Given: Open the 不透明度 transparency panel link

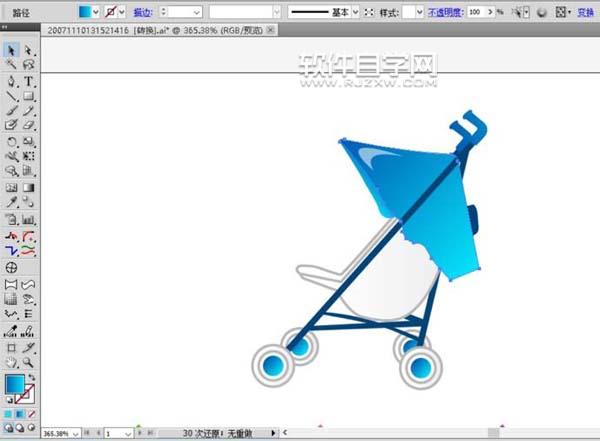Looking at the screenshot, I should [446, 12].
